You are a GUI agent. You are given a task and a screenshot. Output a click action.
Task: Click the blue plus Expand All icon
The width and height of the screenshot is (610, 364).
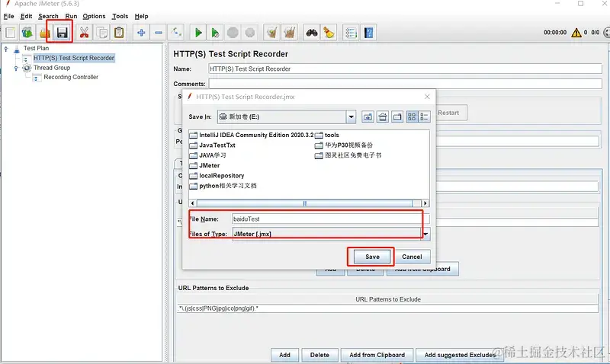click(x=141, y=33)
